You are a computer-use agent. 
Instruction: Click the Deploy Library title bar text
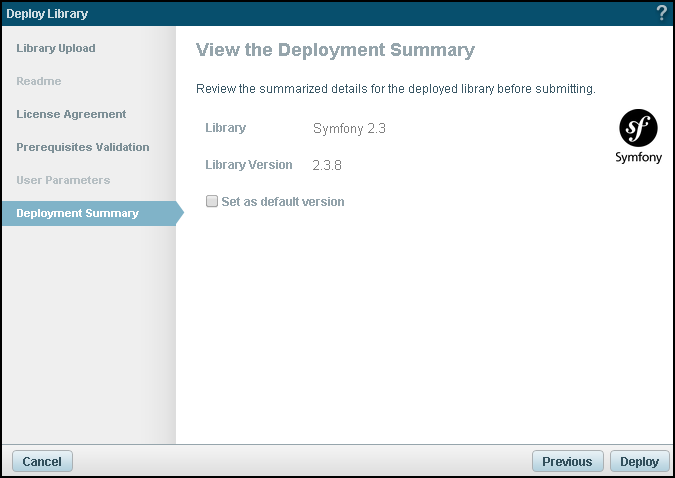(x=47, y=13)
